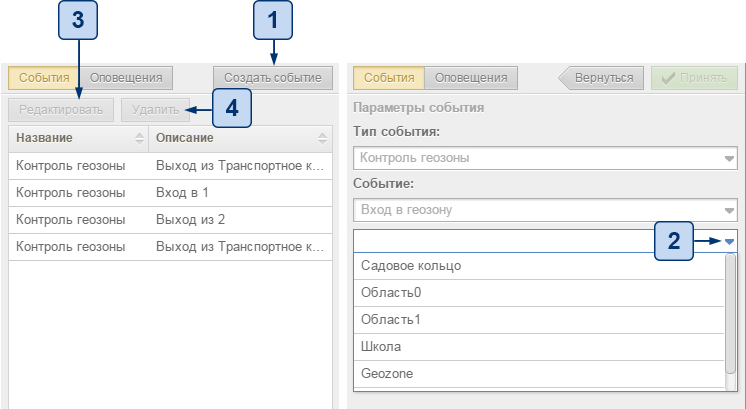Choose Область1 in the dropdown list

point(539,320)
